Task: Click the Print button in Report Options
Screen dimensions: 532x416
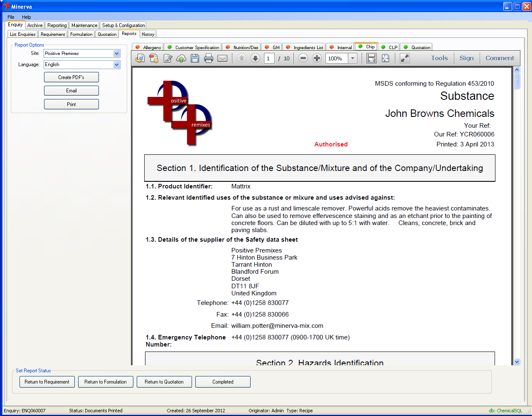Action: point(71,104)
